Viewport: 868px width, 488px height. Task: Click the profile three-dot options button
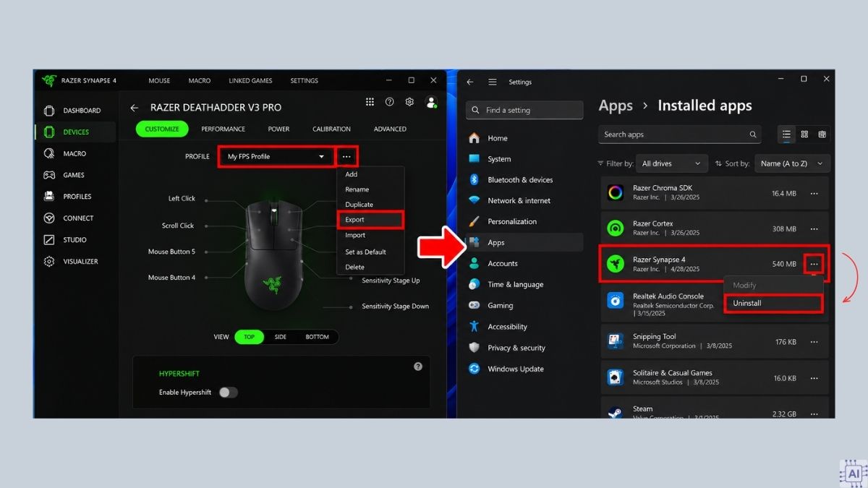347,157
